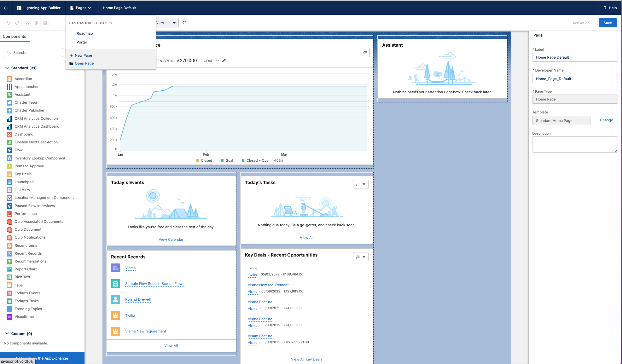Click the blue Closed + Open legend swatch

[x=243, y=160]
